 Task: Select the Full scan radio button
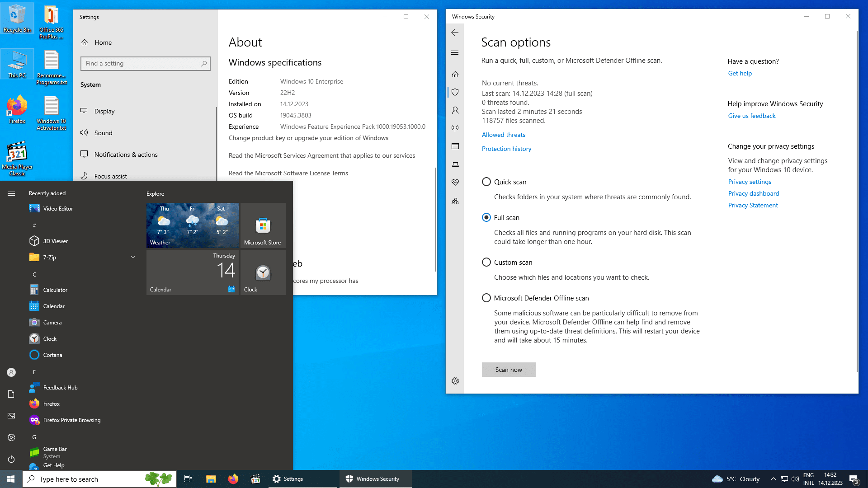[486, 217]
